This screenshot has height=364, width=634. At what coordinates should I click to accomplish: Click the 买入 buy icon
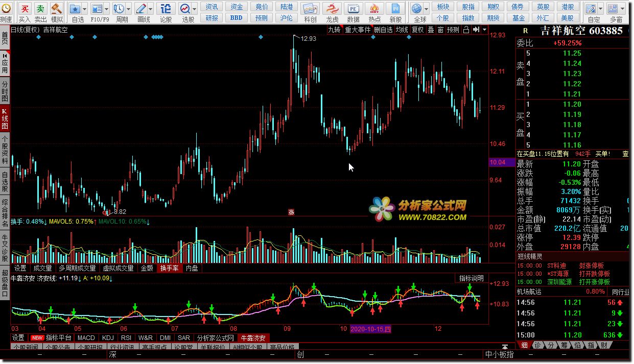tap(24, 8)
